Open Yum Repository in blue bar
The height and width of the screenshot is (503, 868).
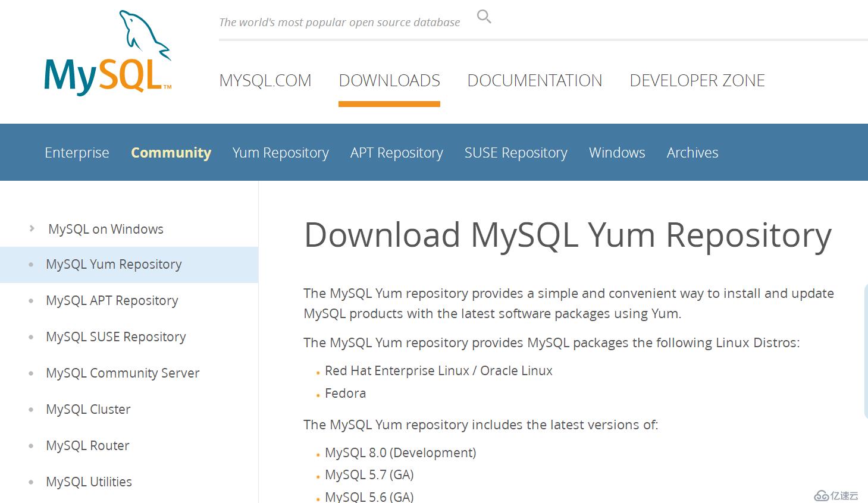[281, 153]
